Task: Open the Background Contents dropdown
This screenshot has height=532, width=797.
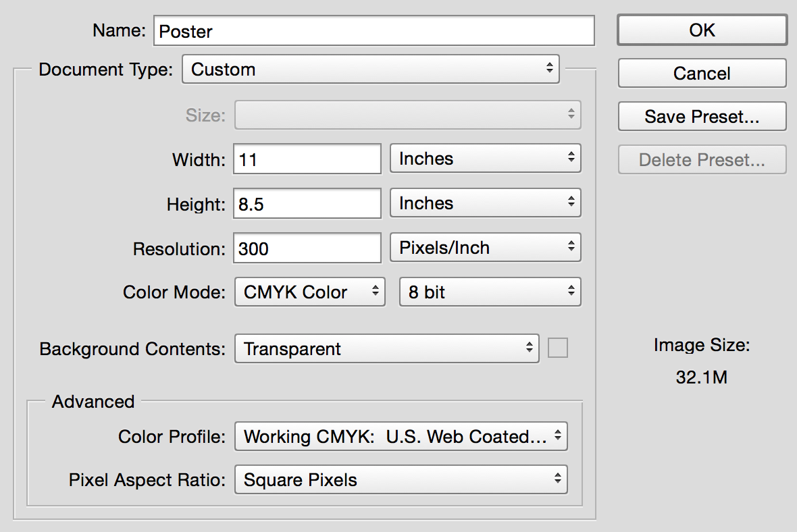Action: [x=386, y=349]
